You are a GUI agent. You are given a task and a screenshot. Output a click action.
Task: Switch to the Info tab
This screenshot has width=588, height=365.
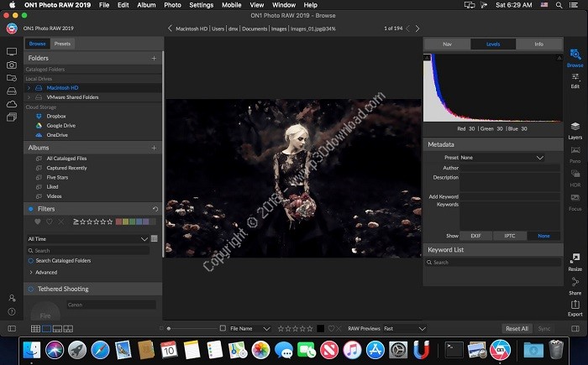coord(538,43)
